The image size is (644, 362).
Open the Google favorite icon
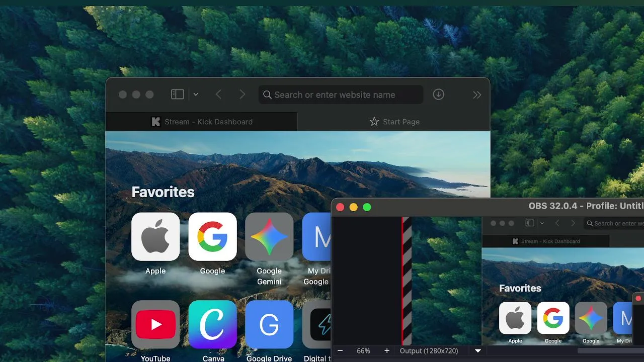click(212, 236)
